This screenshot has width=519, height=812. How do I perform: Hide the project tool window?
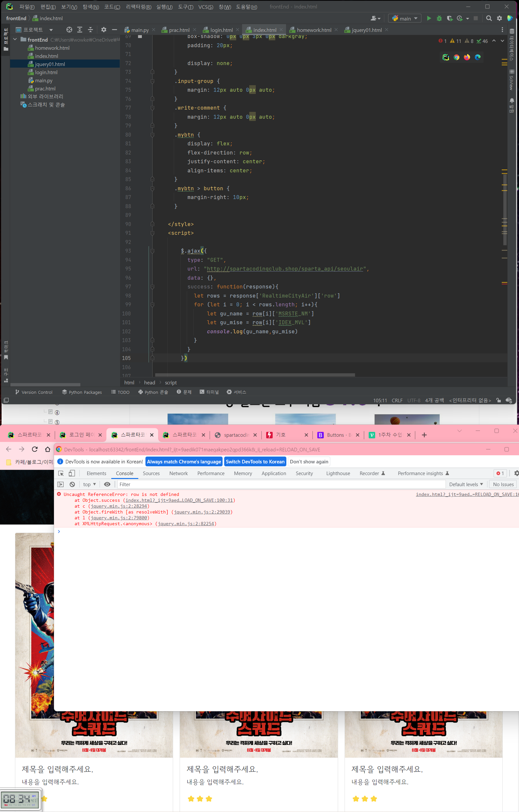[115, 30]
